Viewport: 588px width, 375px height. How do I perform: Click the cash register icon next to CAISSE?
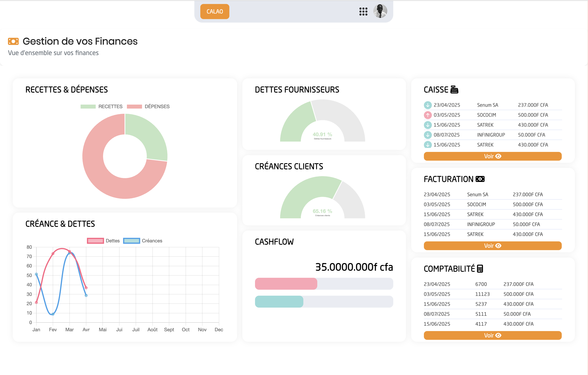click(x=454, y=89)
